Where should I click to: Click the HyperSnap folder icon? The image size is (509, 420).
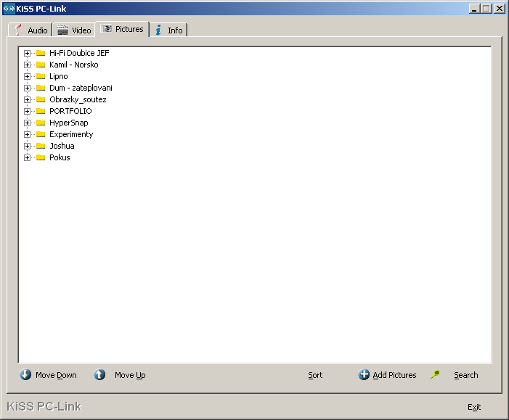(x=41, y=123)
